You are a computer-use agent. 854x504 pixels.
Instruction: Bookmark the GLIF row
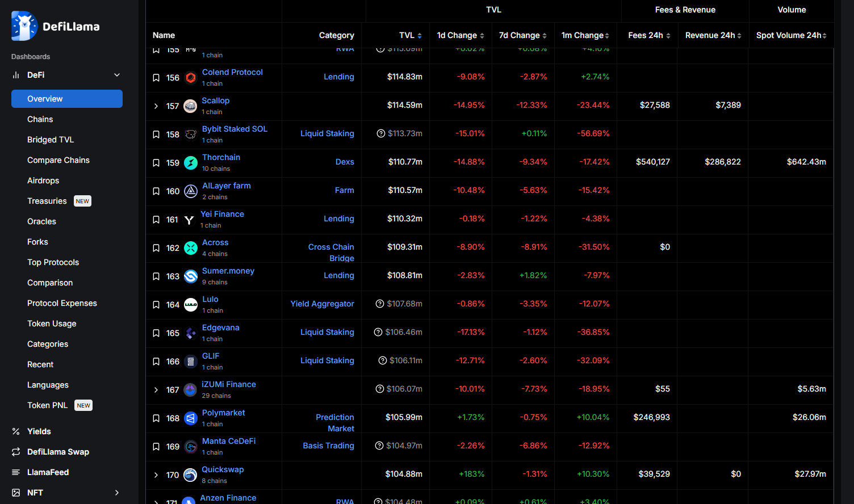point(156,362)
